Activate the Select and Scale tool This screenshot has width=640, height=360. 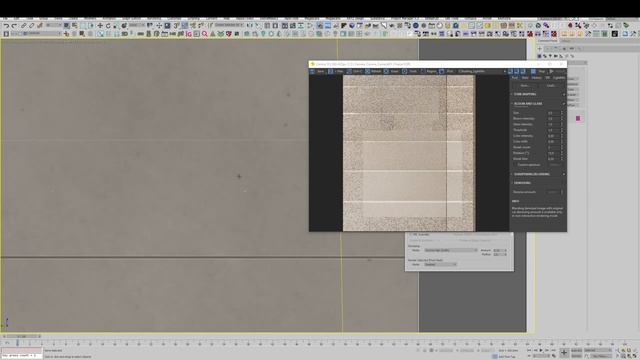pos(115,25)
